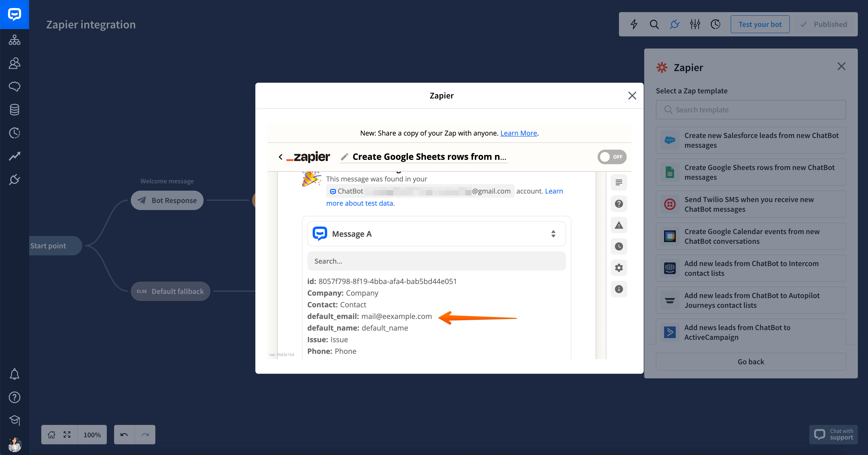
Task: Edit Zap name with the pencil icon
Action: pyautogui.click(x=344, y=157)
